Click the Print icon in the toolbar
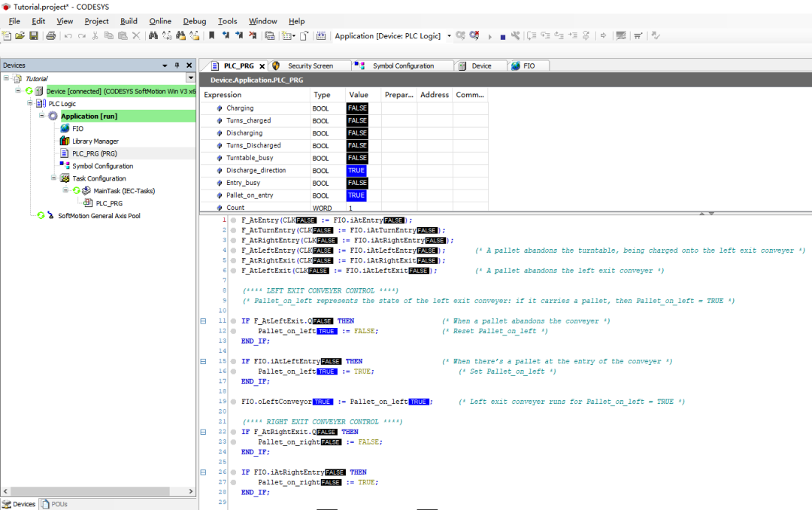The height and width of the screenshot is (510, 812). (51, 35)
